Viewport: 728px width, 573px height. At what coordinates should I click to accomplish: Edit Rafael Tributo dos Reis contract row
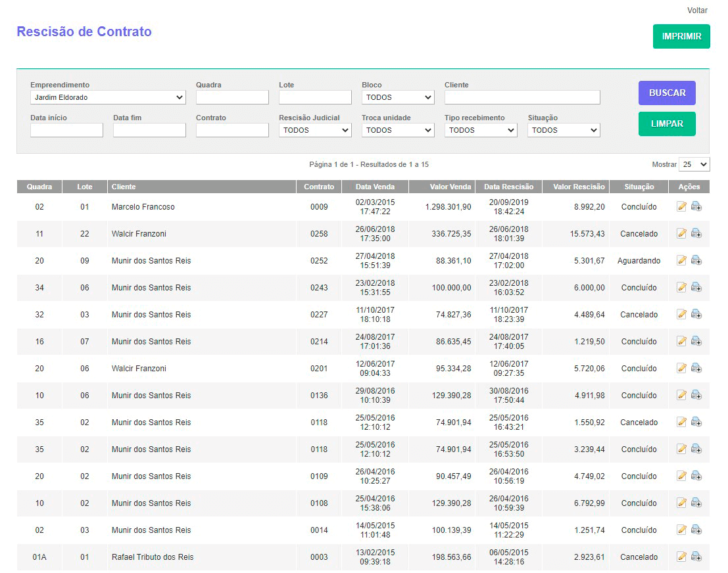(x=681, y=557)
